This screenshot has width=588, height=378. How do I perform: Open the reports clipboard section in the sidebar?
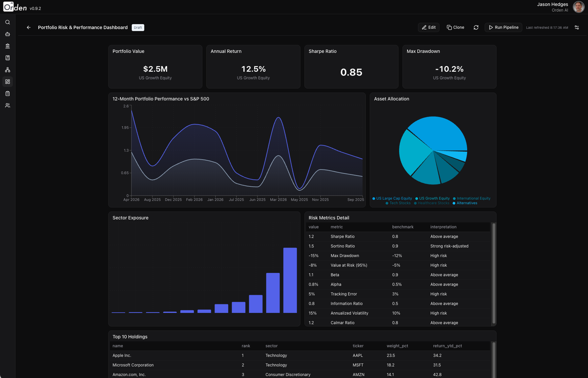tap(8, 94)
